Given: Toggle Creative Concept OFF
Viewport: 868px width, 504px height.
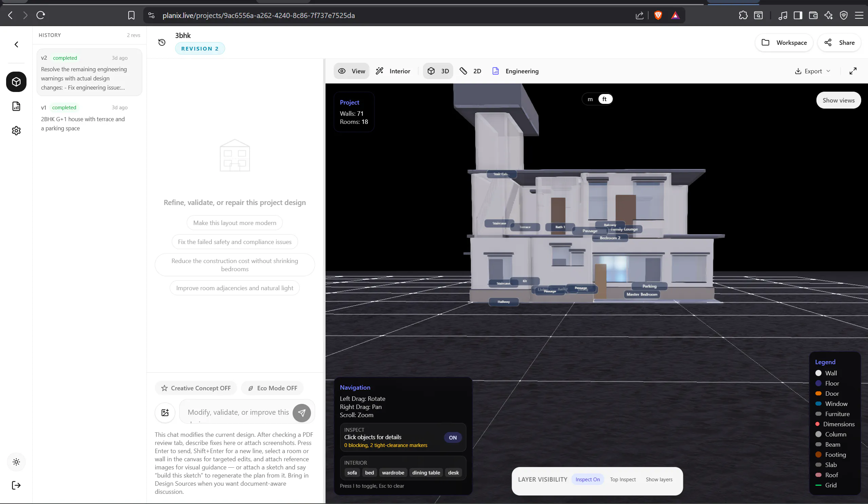Looking at the screenshot, I should (x=196, y=388).
